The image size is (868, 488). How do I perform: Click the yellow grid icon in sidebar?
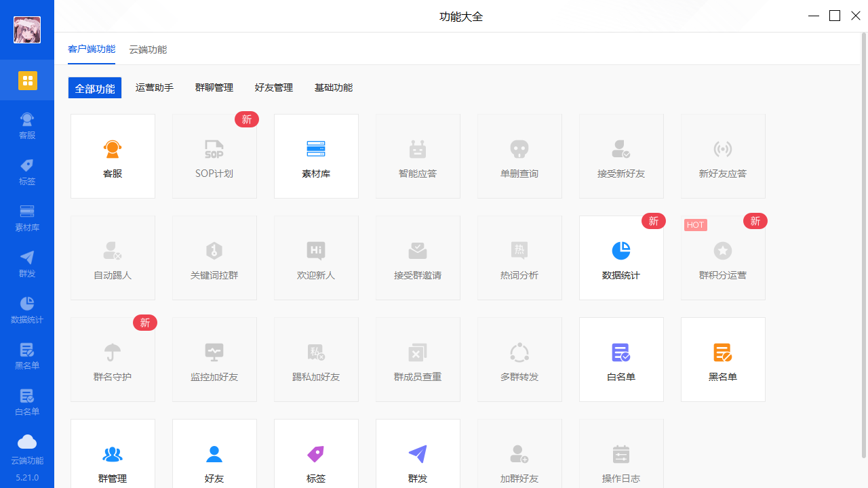[x=27, y=81]
